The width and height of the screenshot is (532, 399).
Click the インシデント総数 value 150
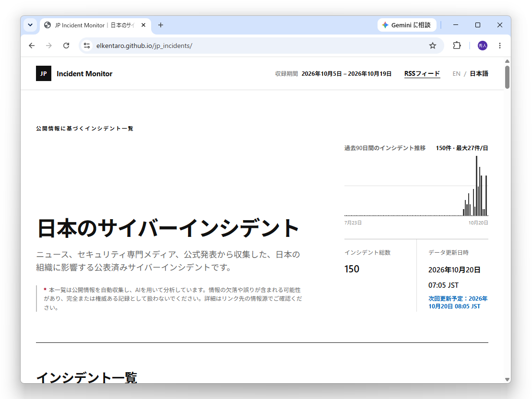(352, 269)
